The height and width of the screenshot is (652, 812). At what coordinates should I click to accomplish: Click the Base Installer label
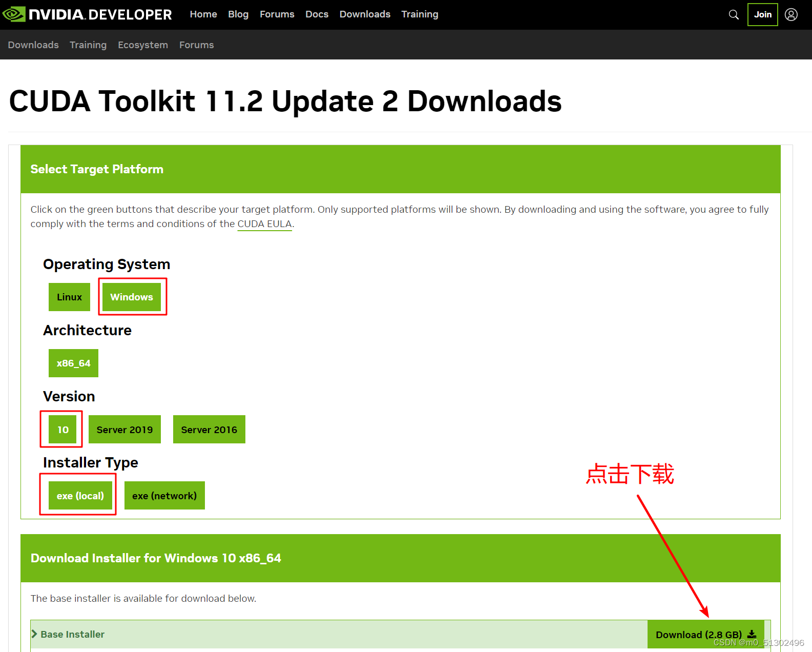[x=72, y=635]
